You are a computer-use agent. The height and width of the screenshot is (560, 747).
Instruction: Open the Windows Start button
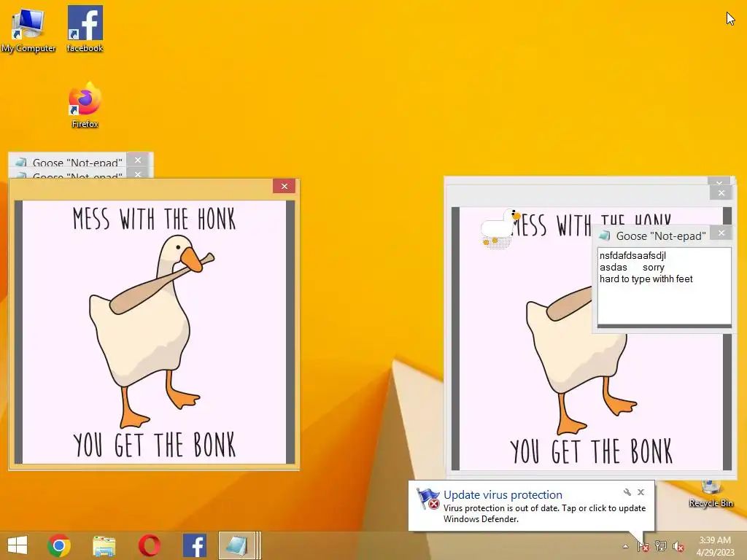coord(18,545)
